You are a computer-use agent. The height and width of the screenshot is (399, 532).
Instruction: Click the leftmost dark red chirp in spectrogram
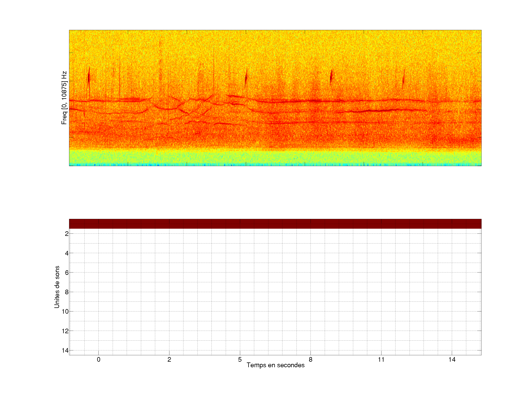coord(89,78)
